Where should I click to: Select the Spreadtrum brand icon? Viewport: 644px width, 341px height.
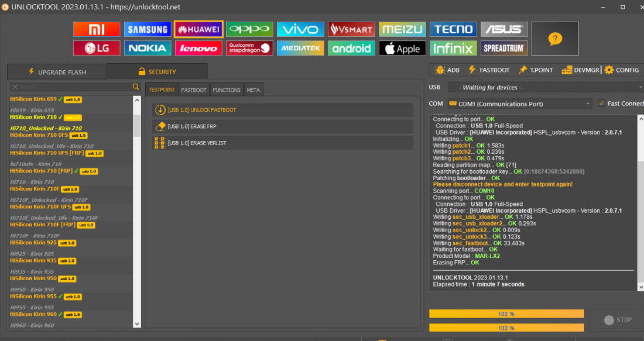504,48
